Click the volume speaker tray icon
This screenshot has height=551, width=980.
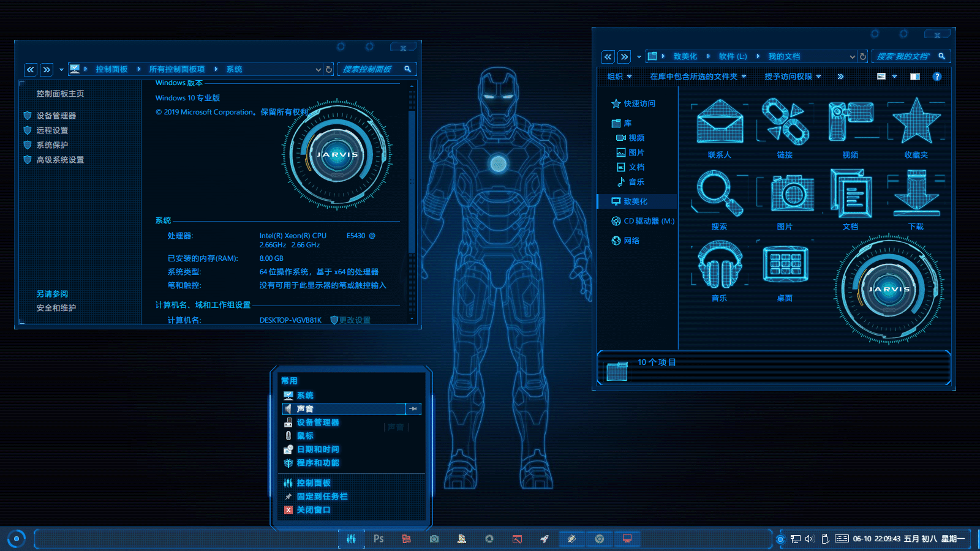tap(810, 539)
